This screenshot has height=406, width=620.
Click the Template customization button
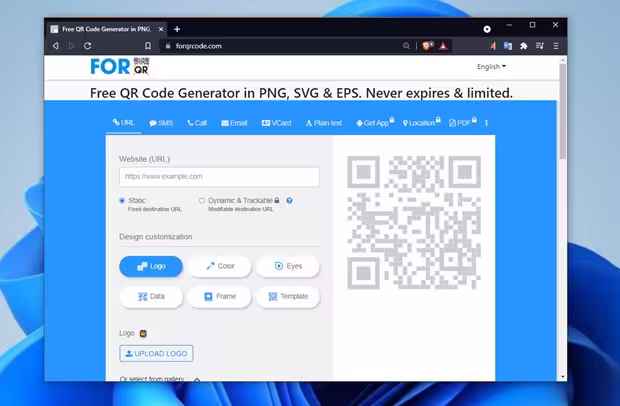[288, 296]
